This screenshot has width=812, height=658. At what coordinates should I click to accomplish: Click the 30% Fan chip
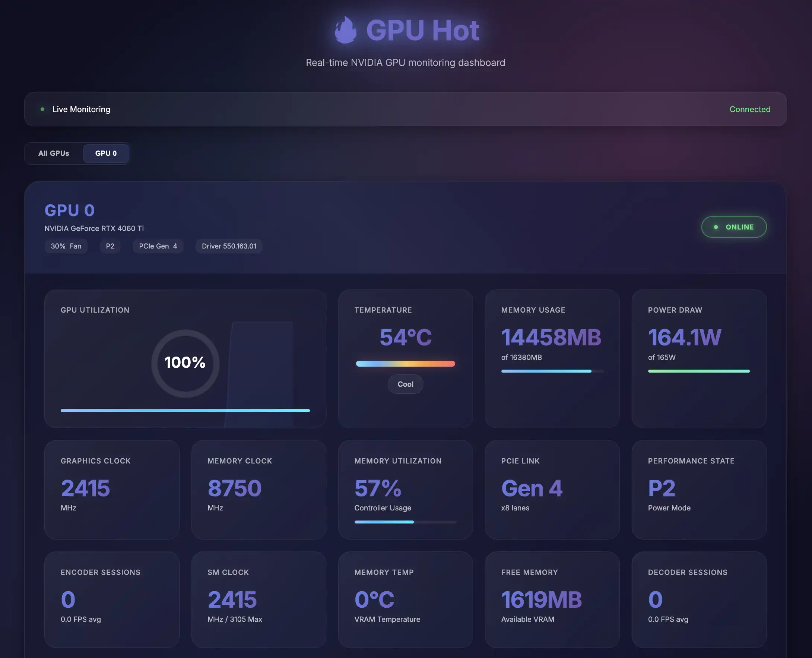(66, 246)
